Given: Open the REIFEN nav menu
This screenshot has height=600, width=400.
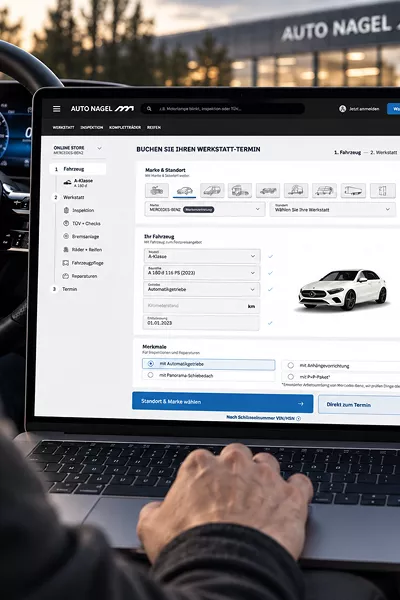Looking at the screenshot, I should pos(154,127).
